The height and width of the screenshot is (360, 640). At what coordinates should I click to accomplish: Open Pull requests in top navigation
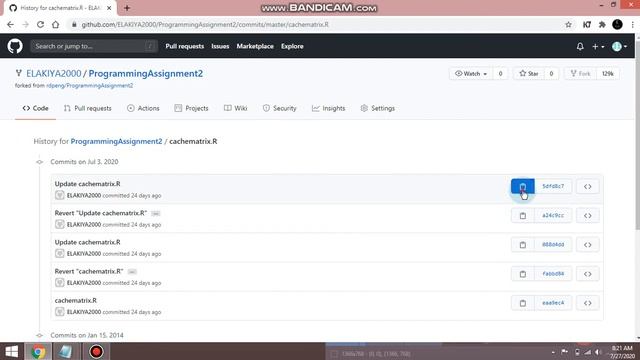coord(184,47)
